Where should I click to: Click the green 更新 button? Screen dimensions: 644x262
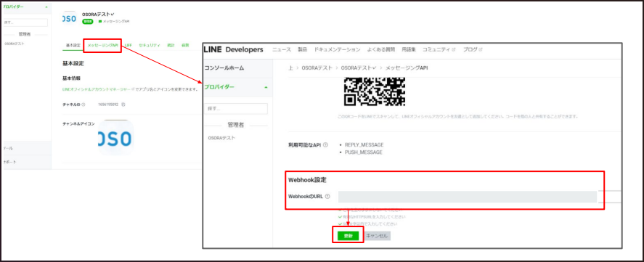point(348,236)
